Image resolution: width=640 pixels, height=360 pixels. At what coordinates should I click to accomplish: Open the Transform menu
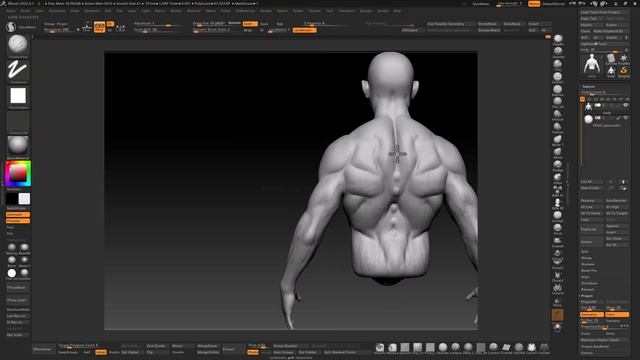[347, 11]
